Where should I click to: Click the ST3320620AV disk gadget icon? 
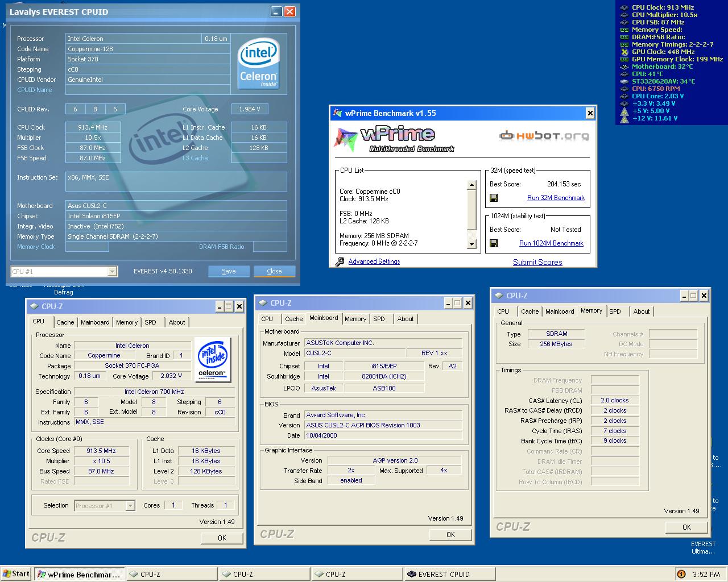click(x=624, y=81)
